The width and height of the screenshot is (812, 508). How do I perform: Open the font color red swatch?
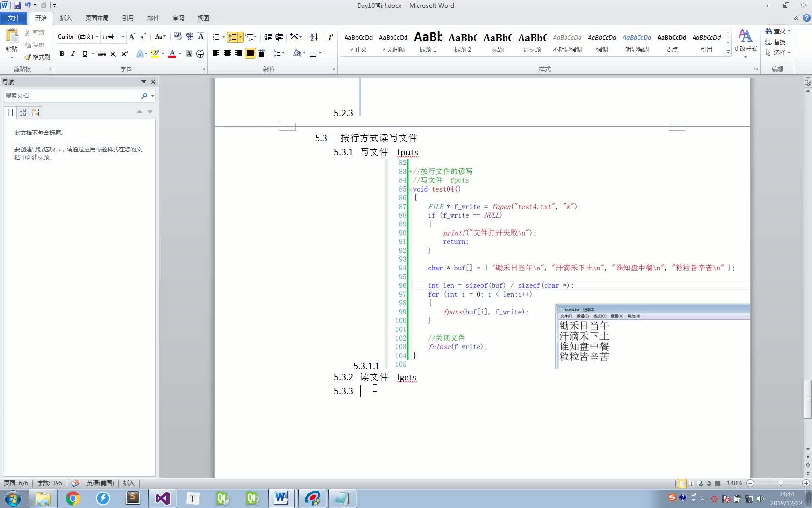[172, 54]
